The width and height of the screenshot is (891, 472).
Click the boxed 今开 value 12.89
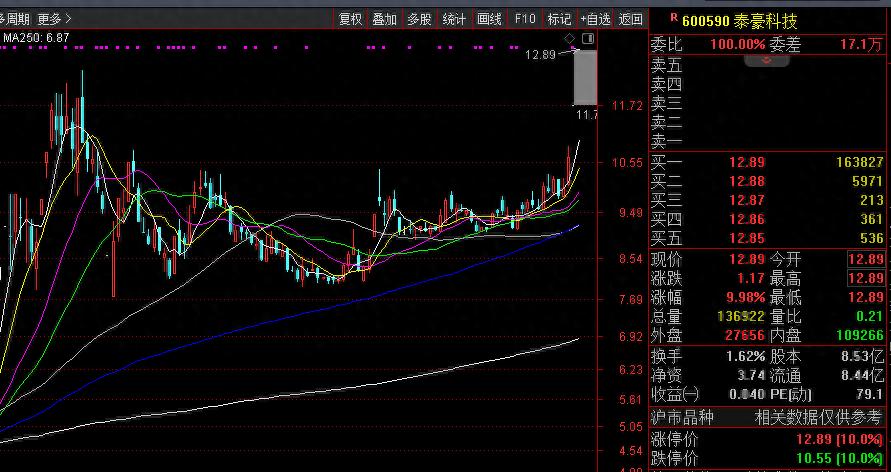pyautogui.click(x=866, y=260)
